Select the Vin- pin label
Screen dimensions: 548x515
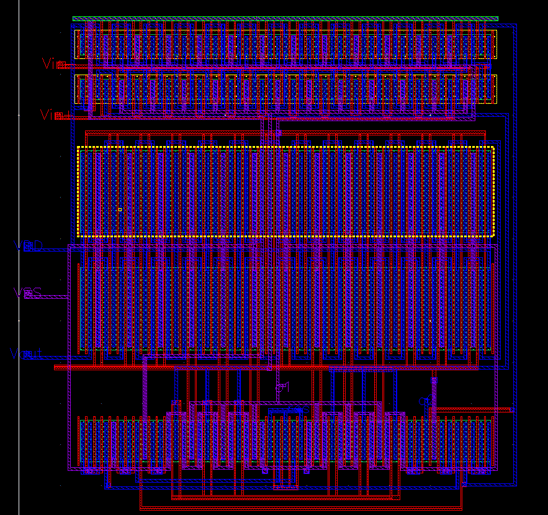point(54,64)
